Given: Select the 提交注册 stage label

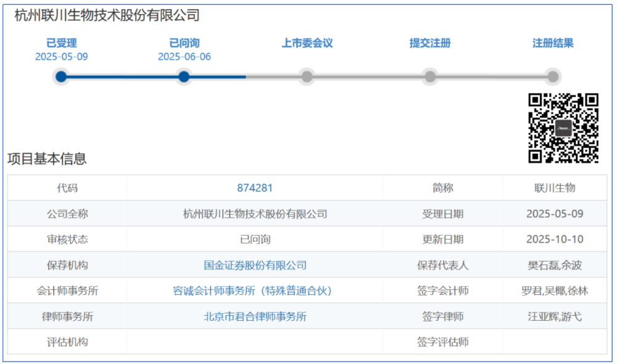Looking at the screenshot, I should point(430,43).
